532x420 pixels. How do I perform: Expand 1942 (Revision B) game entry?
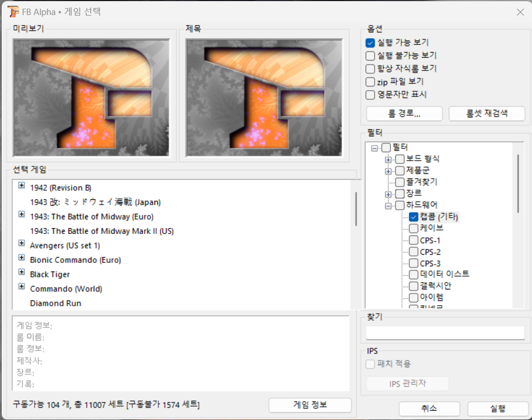click(x=22, y=185)
